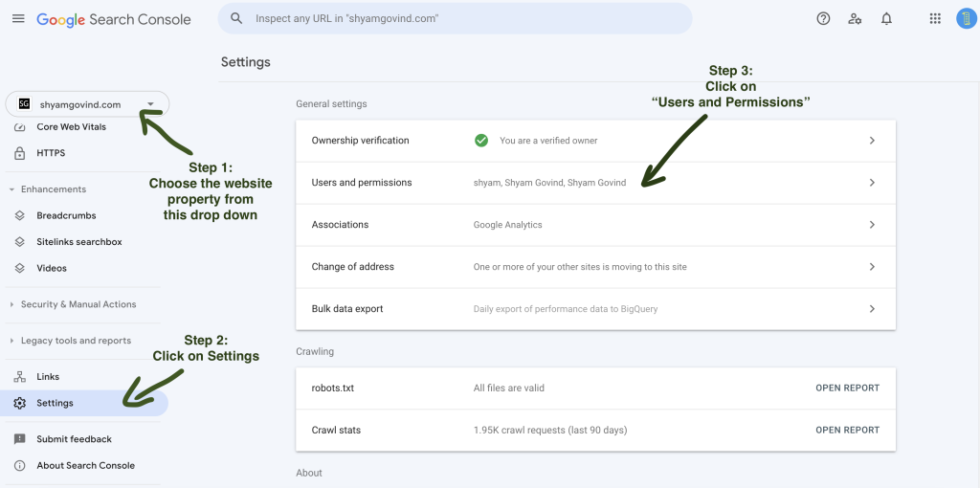The height and width of the screenshot is (488, 980).
Task: Open the Breadcrumbs report
Action: point(66,215)
